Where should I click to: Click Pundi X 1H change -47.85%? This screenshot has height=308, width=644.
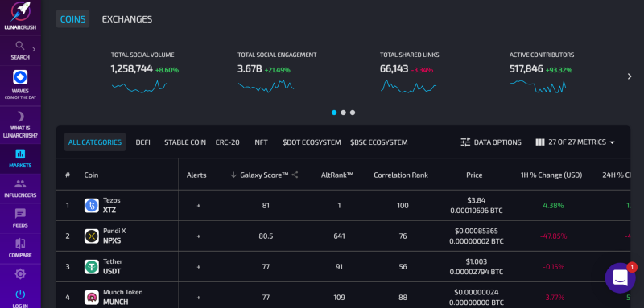click(x=553, y=236)
